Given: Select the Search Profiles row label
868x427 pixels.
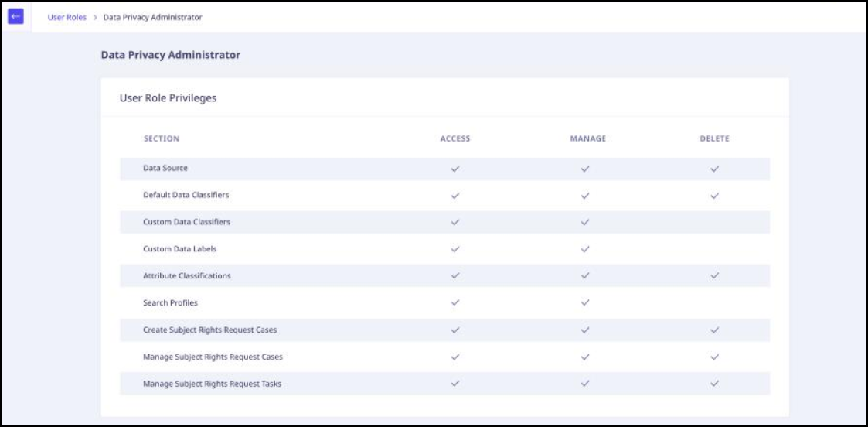Looking at the screenshot, I should tap(170, 303).
